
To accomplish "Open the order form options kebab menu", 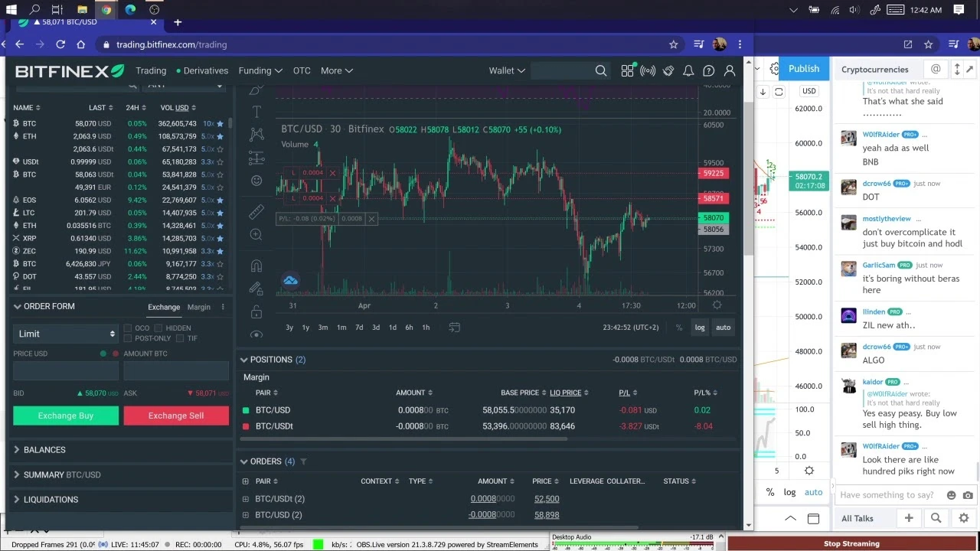I will click(x=223, y=307).
